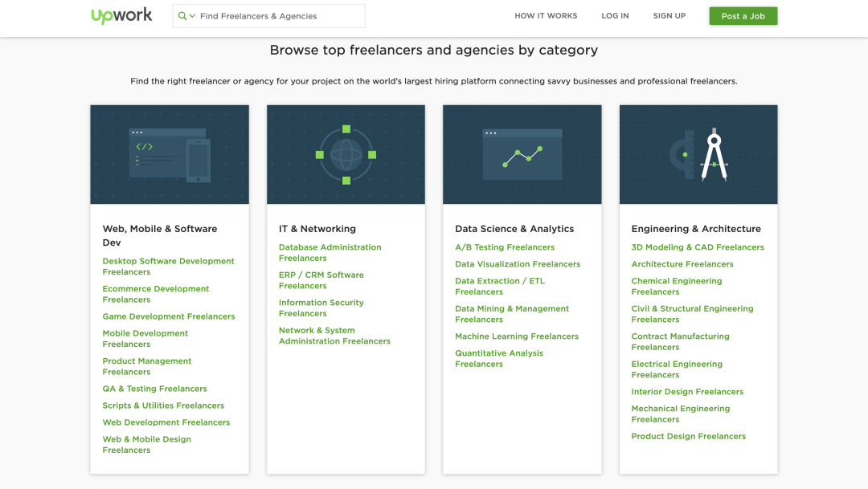
Task: Open Web & Mobile Design Freelancers
Action: (x=147, y=445)
